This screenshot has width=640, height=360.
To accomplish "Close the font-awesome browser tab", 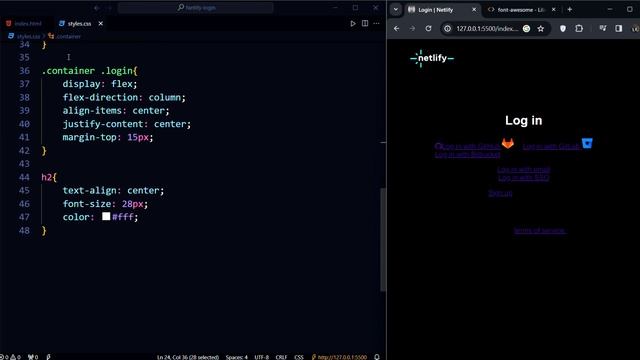I will coord(553,9).
